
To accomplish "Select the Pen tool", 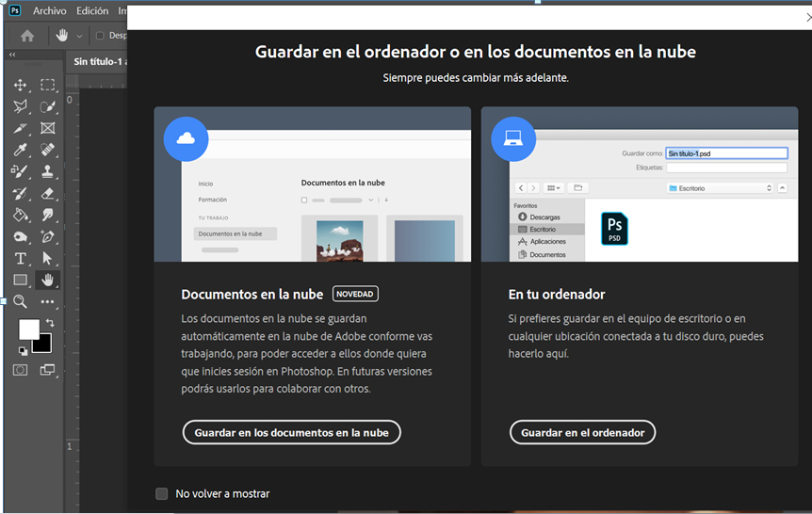I will (48, 236).
